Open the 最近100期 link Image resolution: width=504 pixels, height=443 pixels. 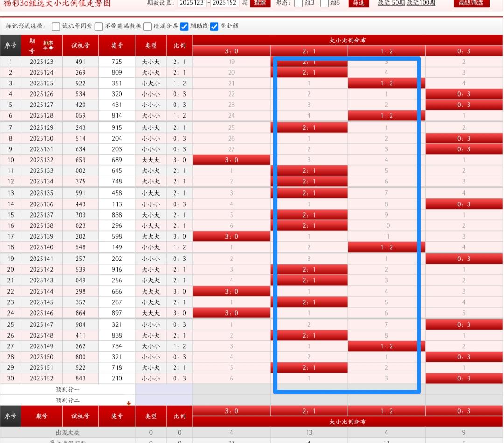click(x=421, y=3)
